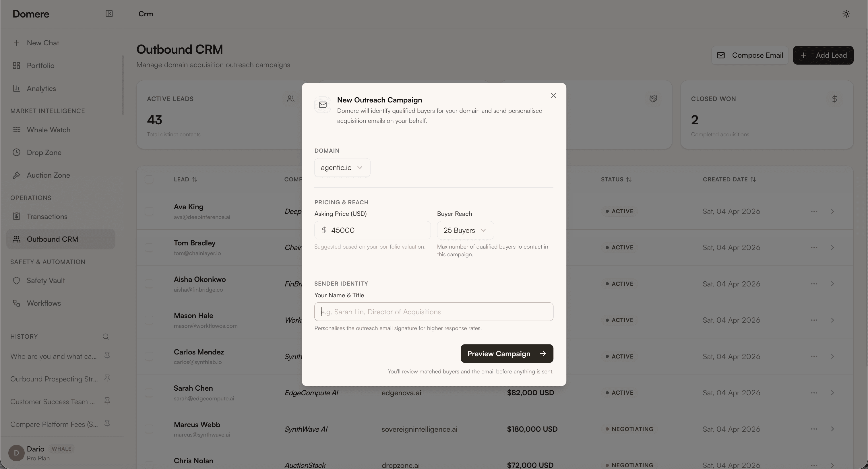Check the select-all leads header checkbox
The image size is (868, 469).
(149, 179)
